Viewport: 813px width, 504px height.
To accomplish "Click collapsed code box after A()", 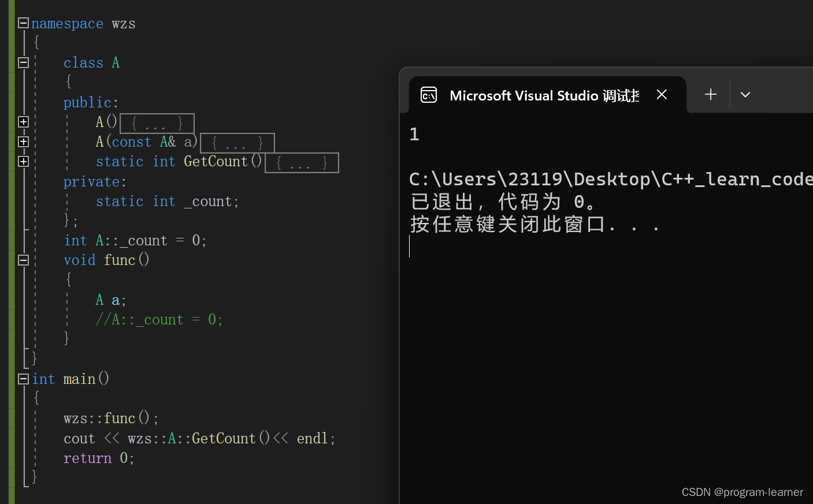I will 157,124.
